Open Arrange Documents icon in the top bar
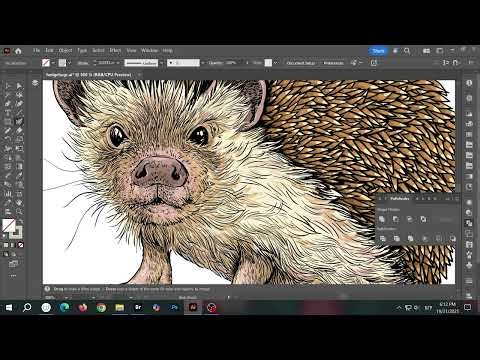This screenshot has height=360, width=480. pos(426,51)
